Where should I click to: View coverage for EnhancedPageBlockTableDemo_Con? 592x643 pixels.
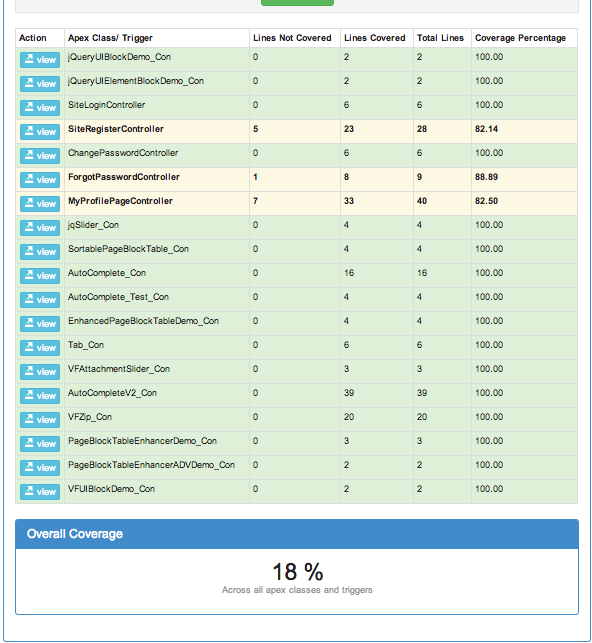(x=40, y=324)
